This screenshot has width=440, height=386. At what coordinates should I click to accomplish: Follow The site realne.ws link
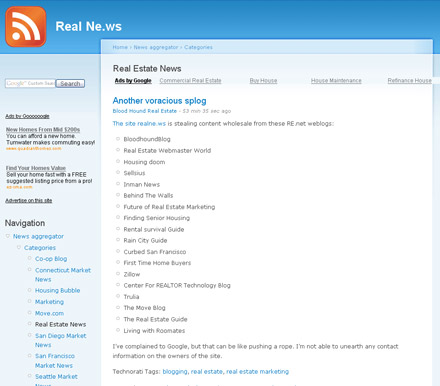[x=139, y=124]
